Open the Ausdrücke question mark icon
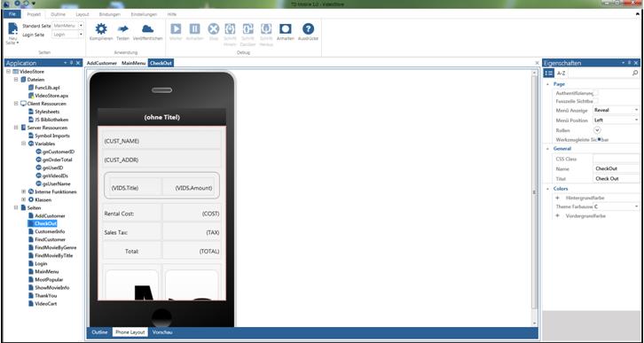644x343 pixels. pos(308,28)
